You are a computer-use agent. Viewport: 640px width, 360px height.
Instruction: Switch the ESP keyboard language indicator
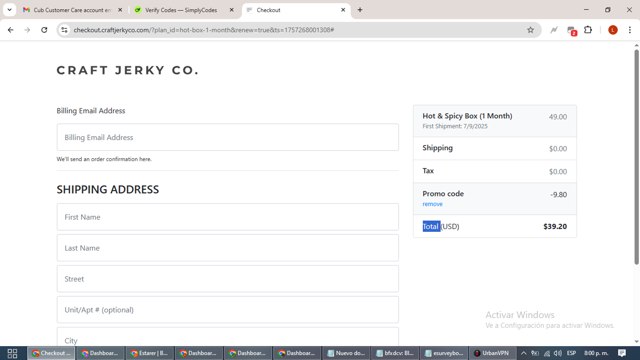pyautogui.click(x=571, y=353)
